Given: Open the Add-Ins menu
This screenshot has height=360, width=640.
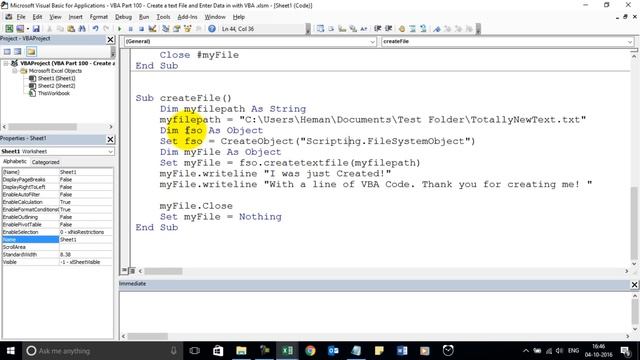Looking at the screenshot, I should coord(187,17).
